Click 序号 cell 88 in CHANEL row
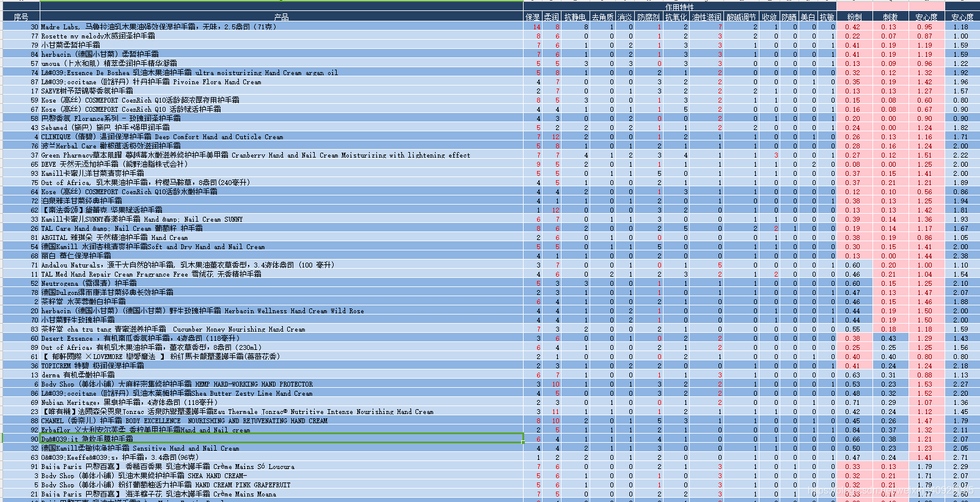980x502 pixels. point(21,421)
